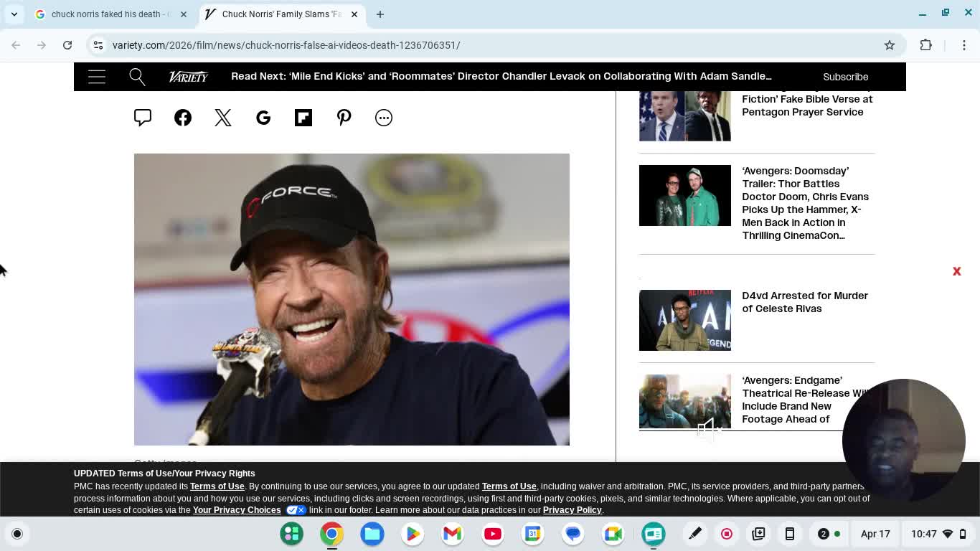The width and height of the screenshot is (980, 551).
Task: Switch to the Google search results tab
Action: coord(108,14)
